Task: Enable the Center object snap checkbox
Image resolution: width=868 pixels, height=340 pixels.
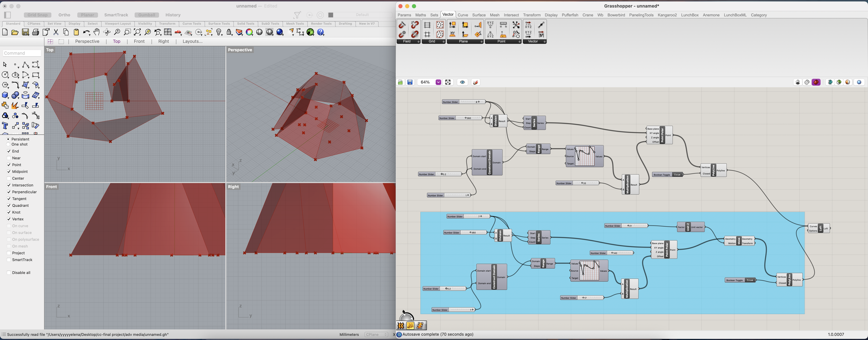Action: [x=9, y=179]
